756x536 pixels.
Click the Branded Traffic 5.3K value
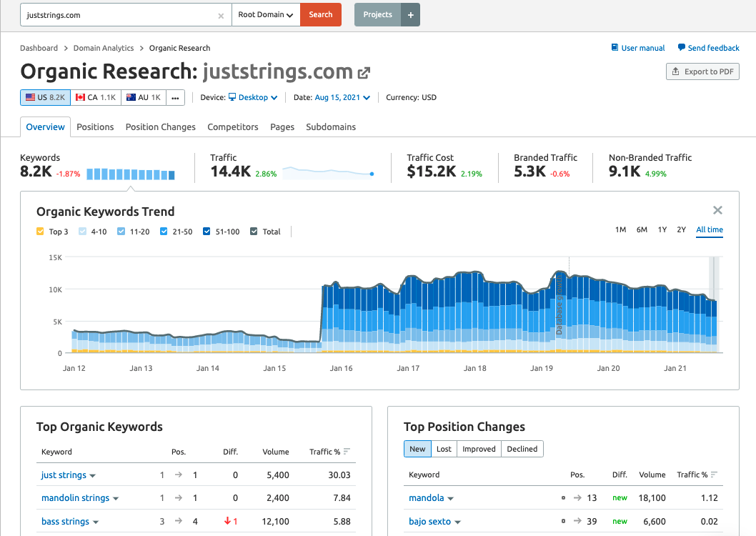529,171
